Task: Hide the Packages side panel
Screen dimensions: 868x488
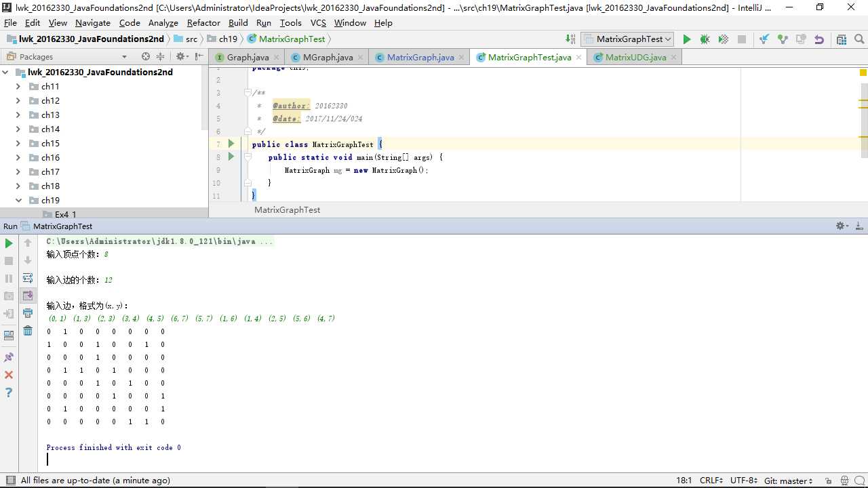Action: pos(200,56)
